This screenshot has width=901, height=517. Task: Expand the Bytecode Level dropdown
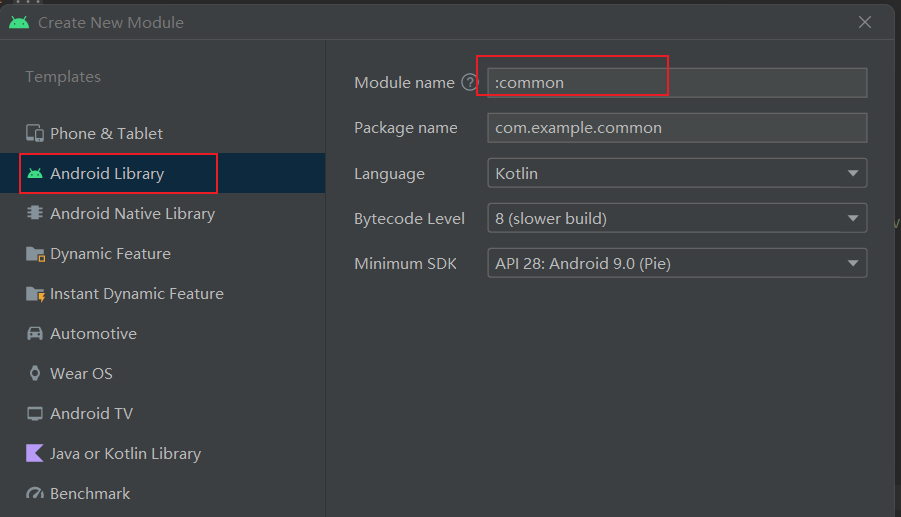click(676, 218)
